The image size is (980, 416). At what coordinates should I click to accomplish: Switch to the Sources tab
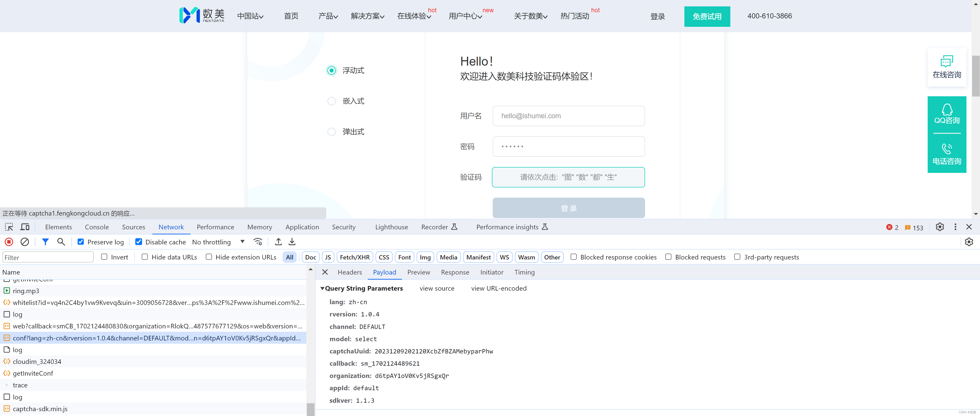(x=134, y=227)
